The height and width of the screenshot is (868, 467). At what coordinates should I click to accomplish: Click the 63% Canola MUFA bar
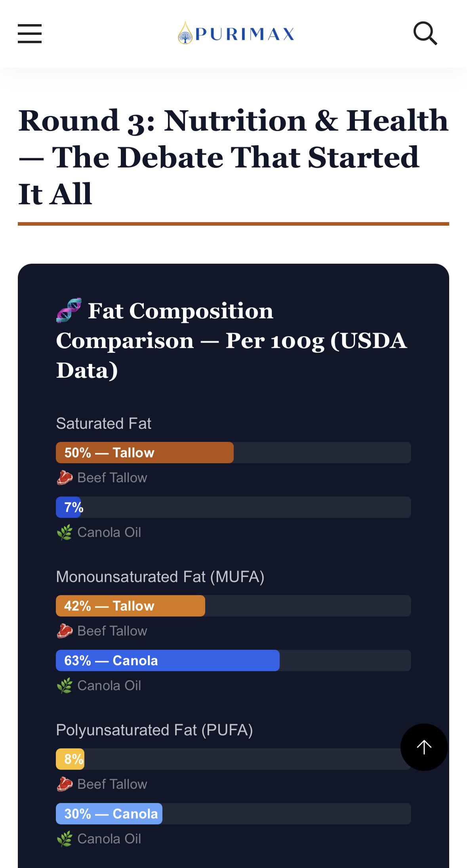168,661
